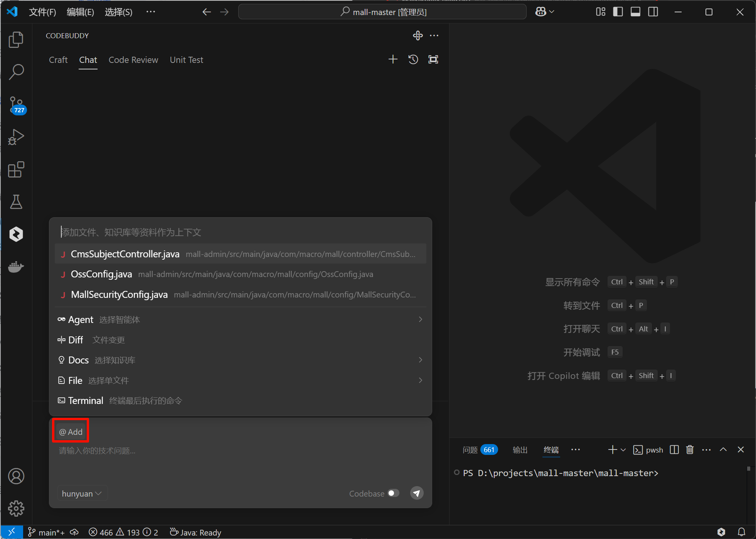Click the CodeBuddy header icon beside more actions
756x539 pixels.
tap(418, 35)
